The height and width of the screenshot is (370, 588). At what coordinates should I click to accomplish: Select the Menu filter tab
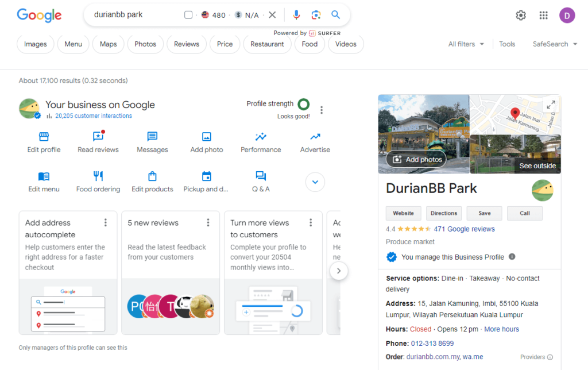[73, 44]
